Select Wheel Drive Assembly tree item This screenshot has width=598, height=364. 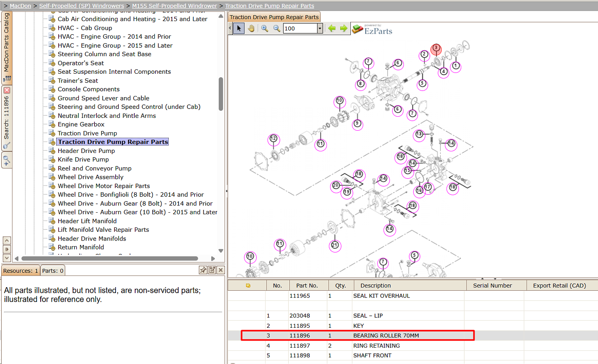tap(90, 177)
